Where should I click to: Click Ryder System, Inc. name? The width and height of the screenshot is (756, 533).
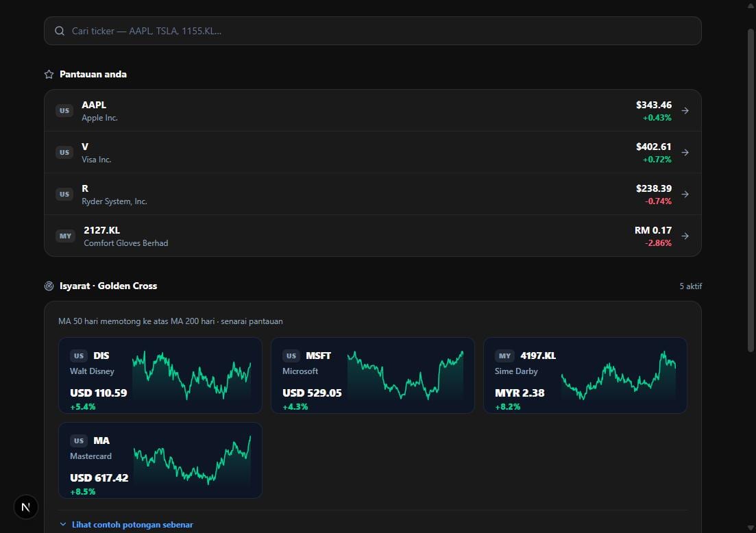coord(114,201)
